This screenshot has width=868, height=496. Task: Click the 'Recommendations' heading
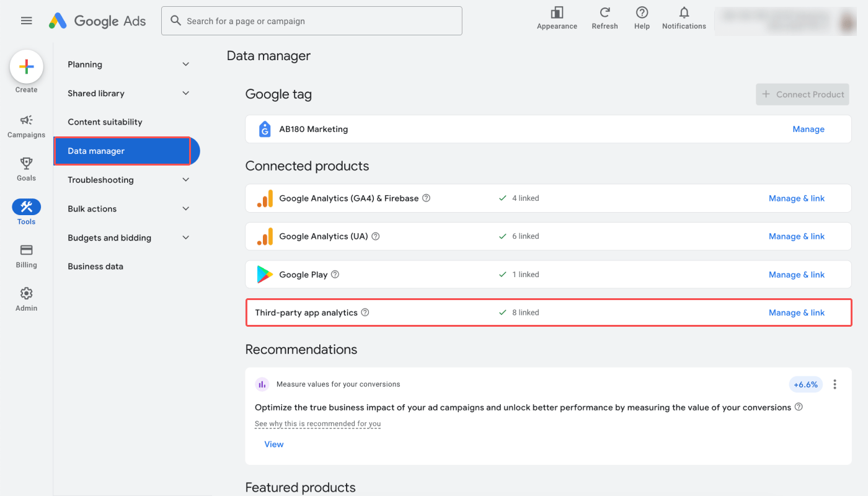click(x=301, y=350)
